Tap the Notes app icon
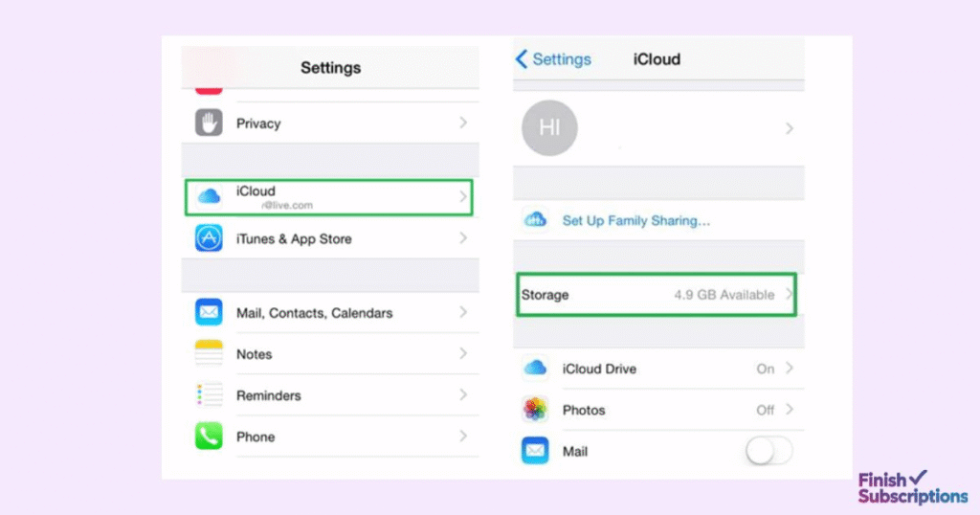Image resolution: width=980 pixels, height=515 pixels. [209, 353]
